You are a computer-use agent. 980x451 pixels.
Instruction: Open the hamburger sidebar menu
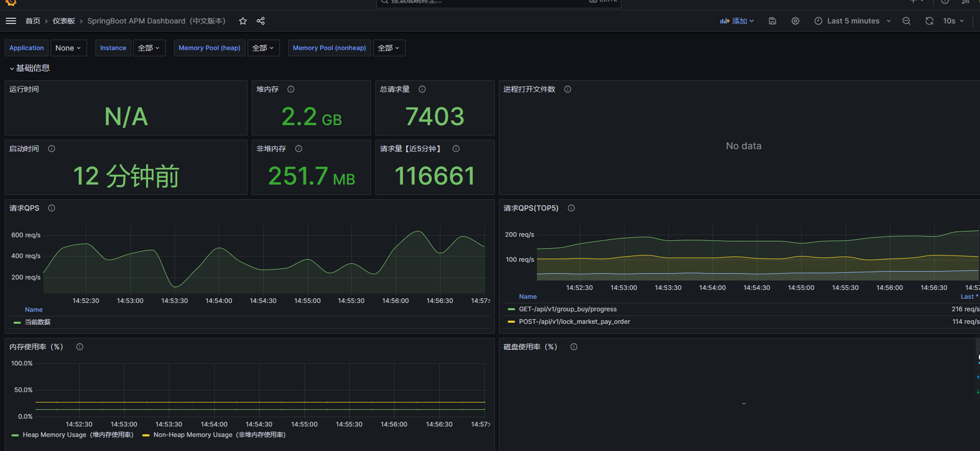point(11,21)
